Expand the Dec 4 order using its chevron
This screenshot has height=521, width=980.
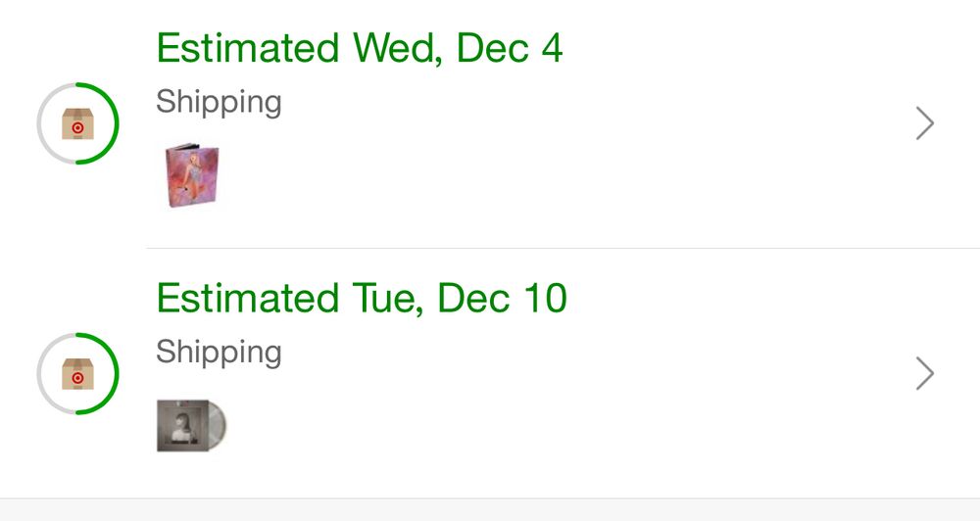924,124
